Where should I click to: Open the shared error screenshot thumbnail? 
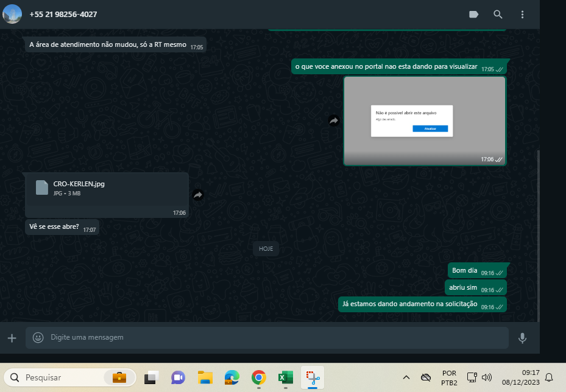(x=425, y=121)
